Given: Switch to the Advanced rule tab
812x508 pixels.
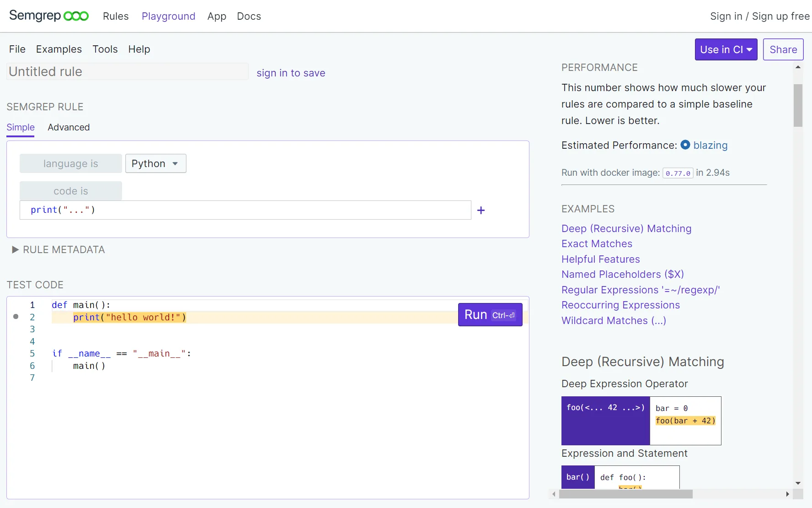Looking at the screenshot, I should (69, 128).
